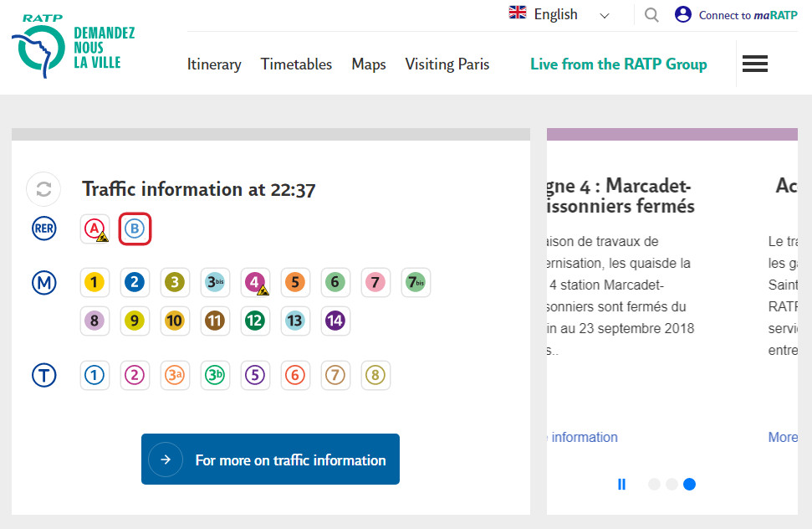Select RER line B traffic icon
This screenshot has width=812, height=529.
coord(135,229)
